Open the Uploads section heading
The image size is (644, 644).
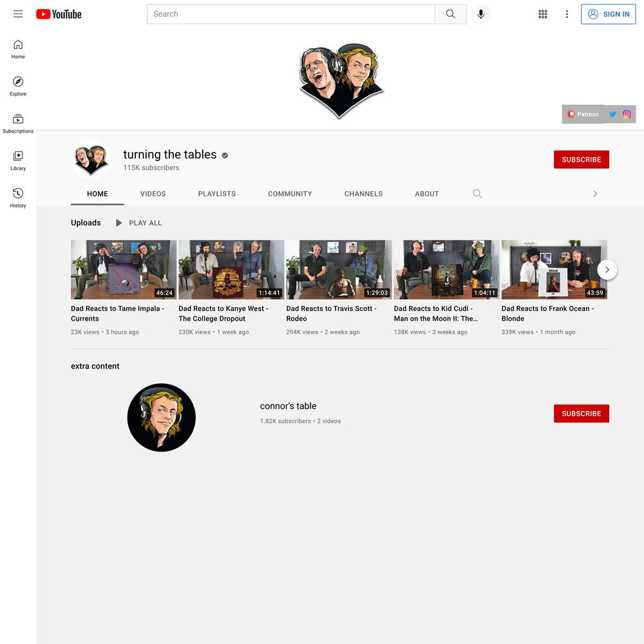86,223
